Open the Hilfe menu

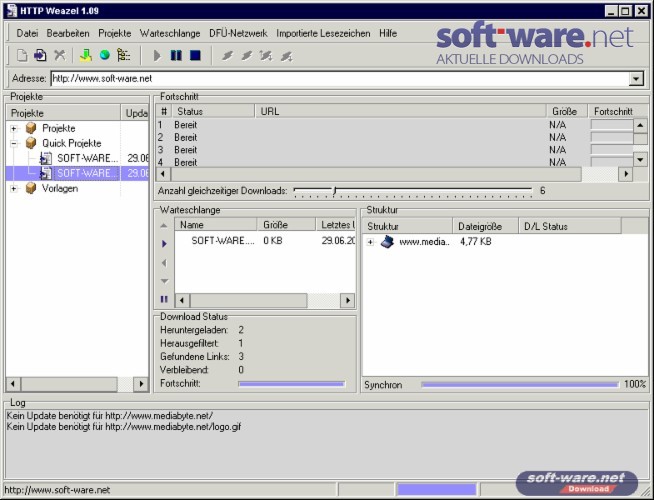click(x=388, y=33)
